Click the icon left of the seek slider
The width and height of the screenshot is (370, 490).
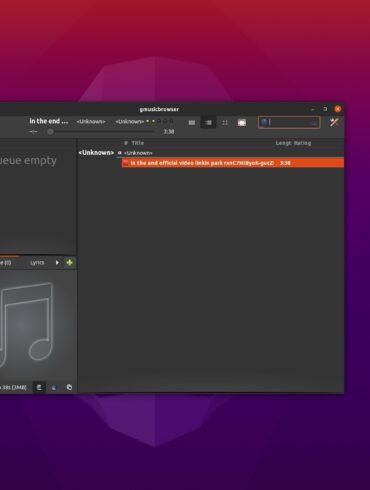[x=33, y=132]
